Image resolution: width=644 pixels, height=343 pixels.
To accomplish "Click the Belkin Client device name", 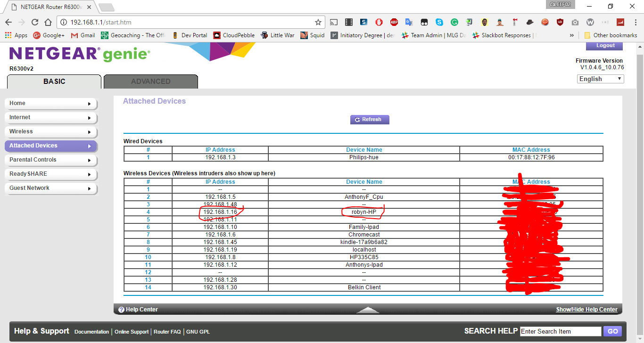I will (364, 287).
